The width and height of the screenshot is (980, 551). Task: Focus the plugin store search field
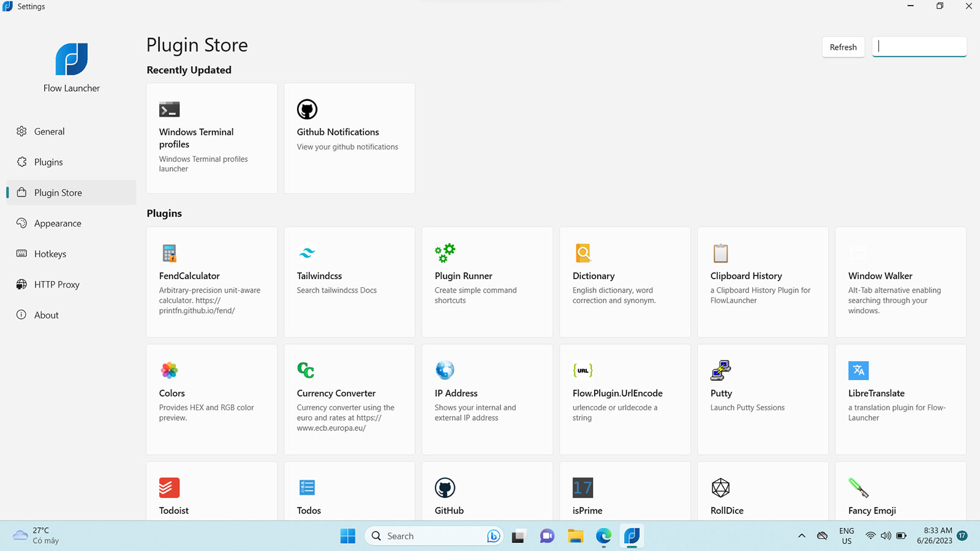pos(919,47)
